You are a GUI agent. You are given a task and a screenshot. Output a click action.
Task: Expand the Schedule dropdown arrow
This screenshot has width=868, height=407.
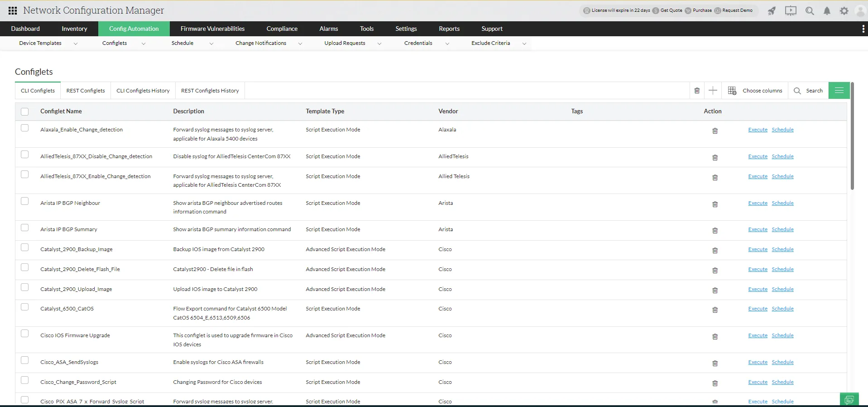211,44
